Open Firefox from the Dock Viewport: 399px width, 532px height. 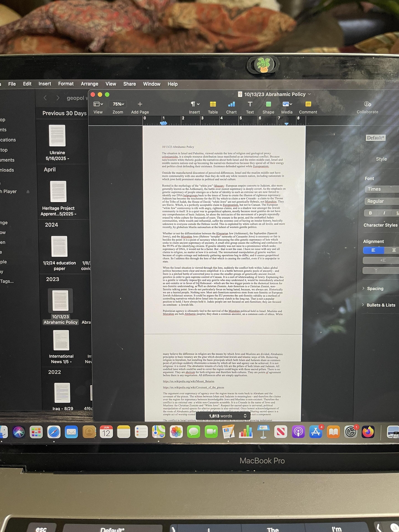[368, 432]
